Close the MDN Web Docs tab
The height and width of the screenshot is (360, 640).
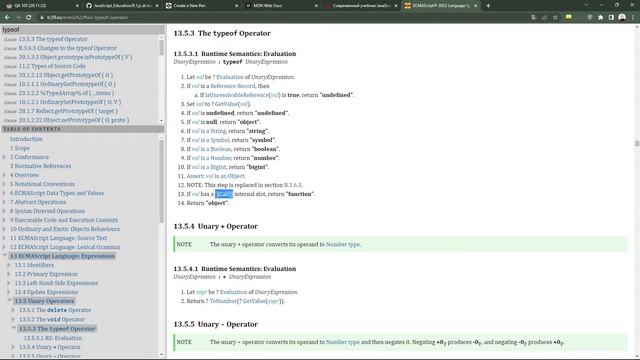[x=316, y=6]
